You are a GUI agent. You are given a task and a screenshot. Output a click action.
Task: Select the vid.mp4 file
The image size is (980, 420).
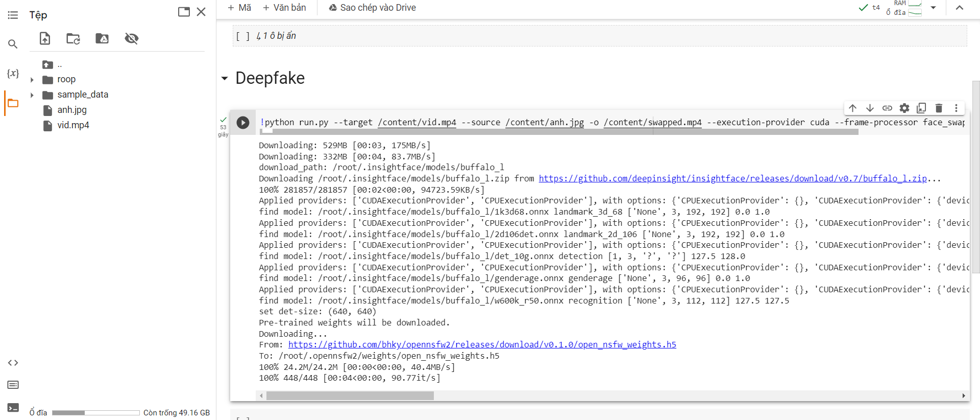[73, 125]
